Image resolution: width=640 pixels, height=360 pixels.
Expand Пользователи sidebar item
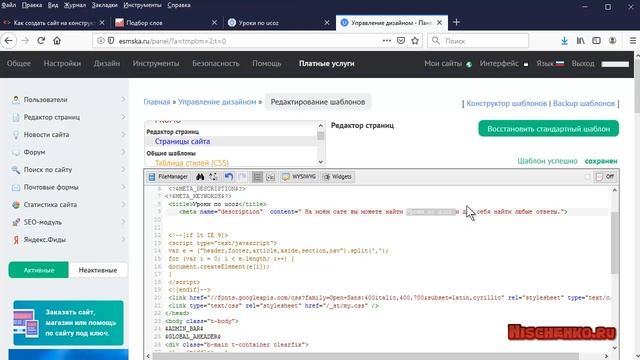point(68,100)
